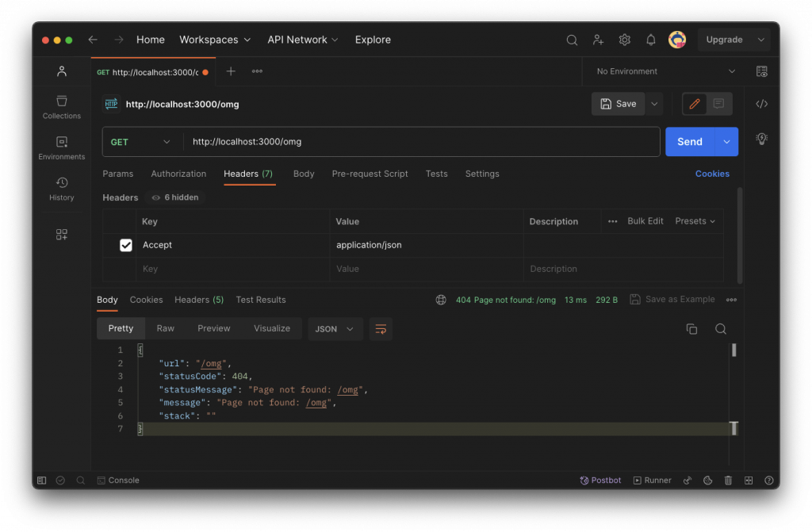The height and width of the screenshot is (532, 812).
Task: Switch to the Pre-request Script tab
Action: pos(370,174)
